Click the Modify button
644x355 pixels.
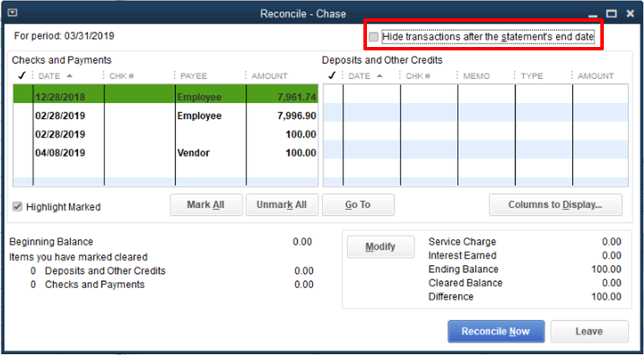pos(380,247)
